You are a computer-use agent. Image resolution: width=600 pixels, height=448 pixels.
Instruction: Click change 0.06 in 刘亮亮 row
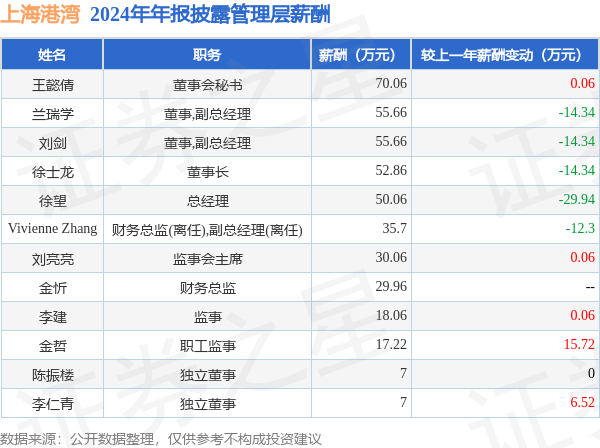(582, 257)
